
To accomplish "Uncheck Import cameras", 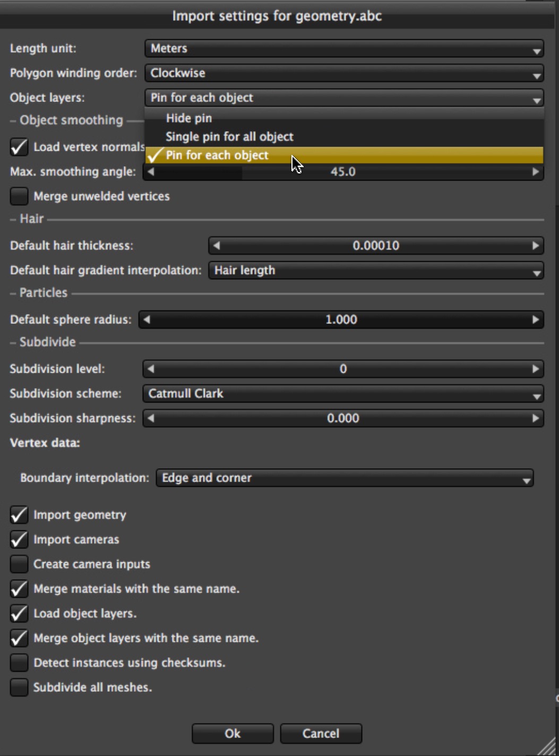I will pyautogui.click(x=19, y=539).
